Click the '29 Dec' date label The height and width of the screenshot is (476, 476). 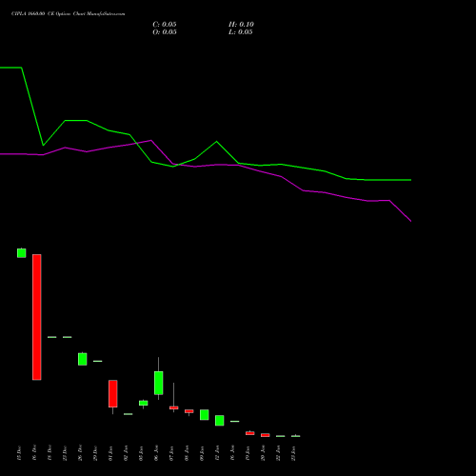pos(95,453)
